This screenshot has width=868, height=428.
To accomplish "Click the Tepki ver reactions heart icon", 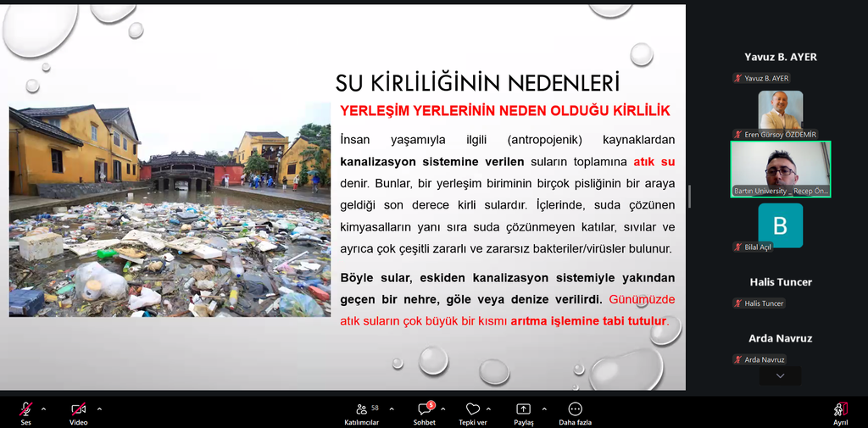I will click(x=473, y=409).
